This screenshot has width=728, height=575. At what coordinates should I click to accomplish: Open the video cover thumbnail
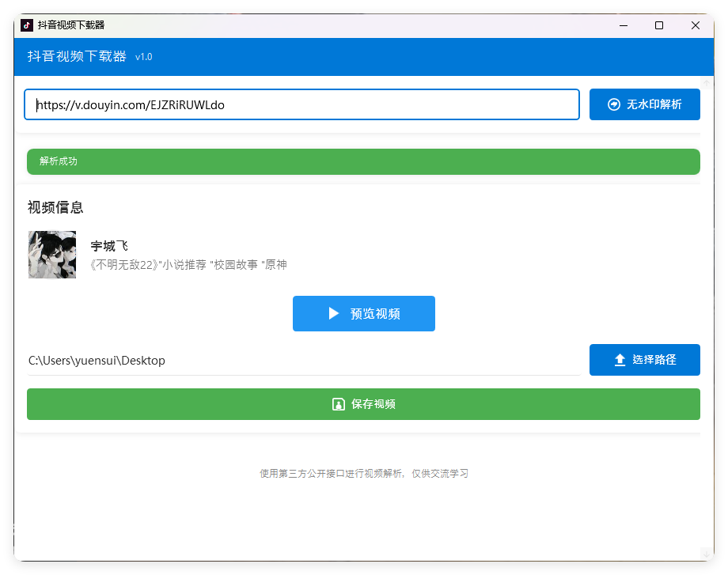click(x=52, y=255)
